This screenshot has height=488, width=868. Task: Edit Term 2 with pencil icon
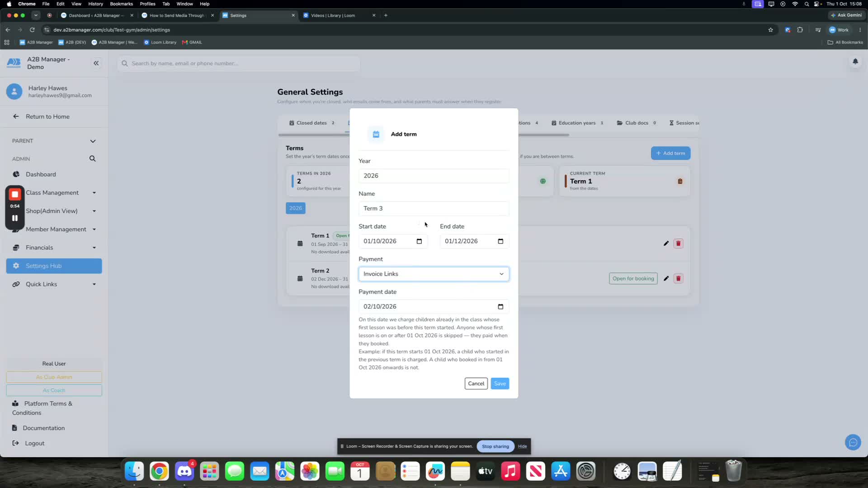click(666, 278)
